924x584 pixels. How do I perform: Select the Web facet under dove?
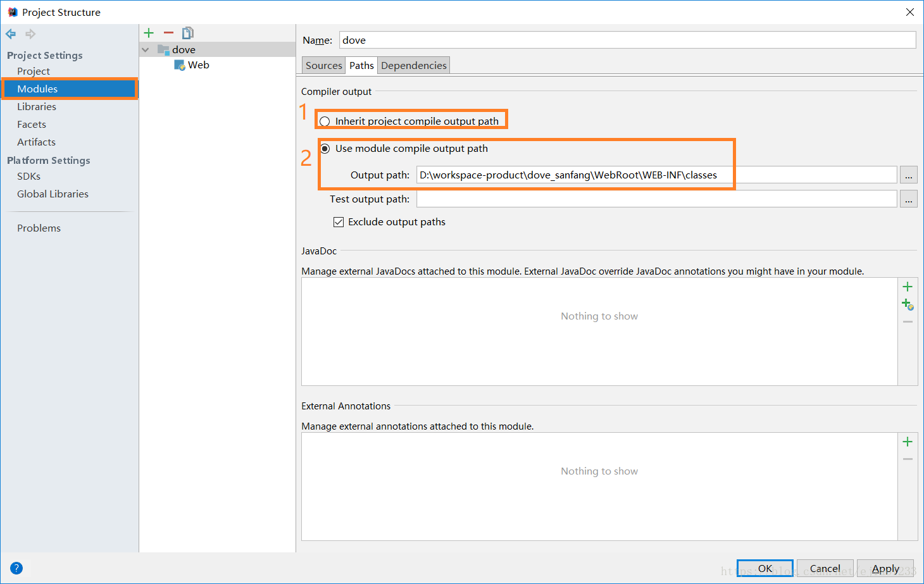198,65
